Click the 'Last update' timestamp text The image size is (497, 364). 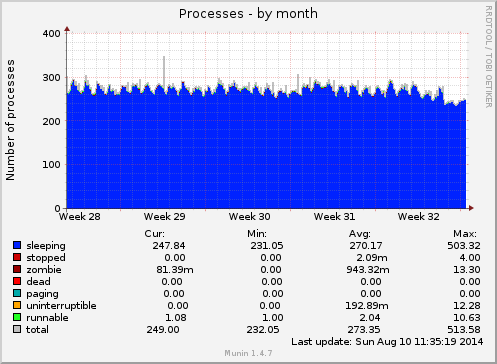click(x=387, y=342)
